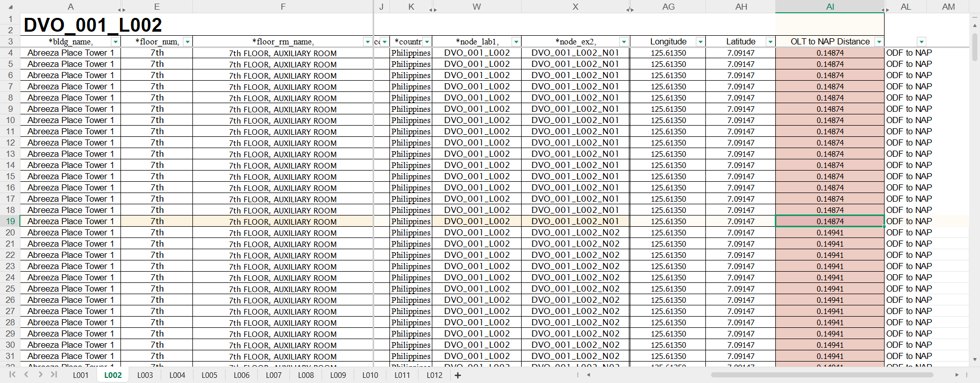This screenshot has width=980, height=383.
Task: Jump to the last sheet tab arrow
Action: click(54, 375)
